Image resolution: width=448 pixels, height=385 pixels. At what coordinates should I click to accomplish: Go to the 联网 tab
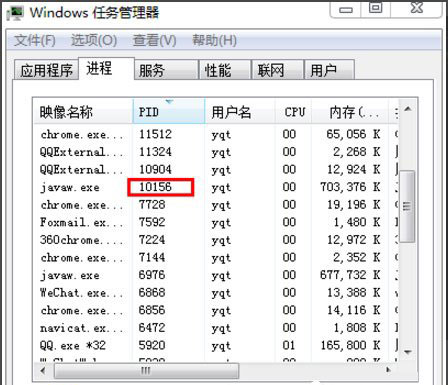[278, 70]
